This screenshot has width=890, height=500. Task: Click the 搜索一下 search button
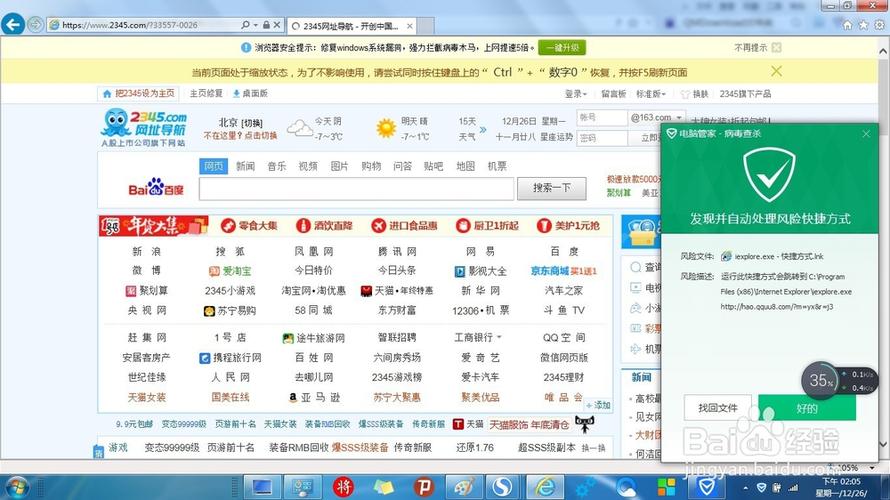(x=551, y=188)
